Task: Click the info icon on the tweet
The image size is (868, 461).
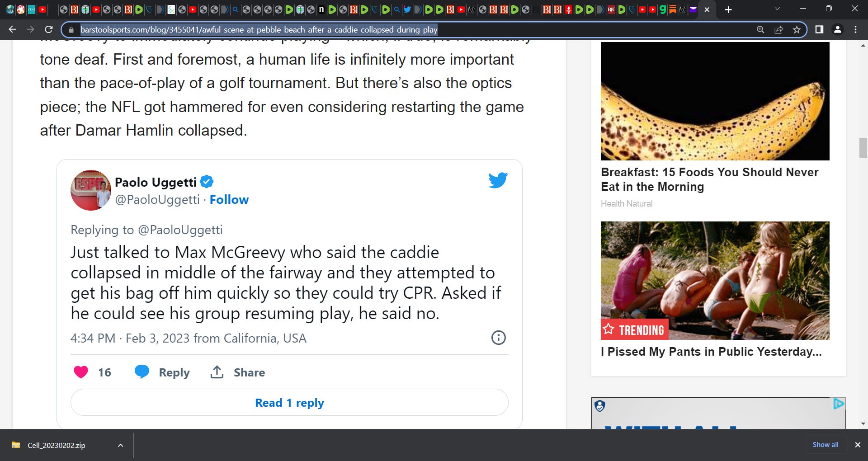Action: 498,338
